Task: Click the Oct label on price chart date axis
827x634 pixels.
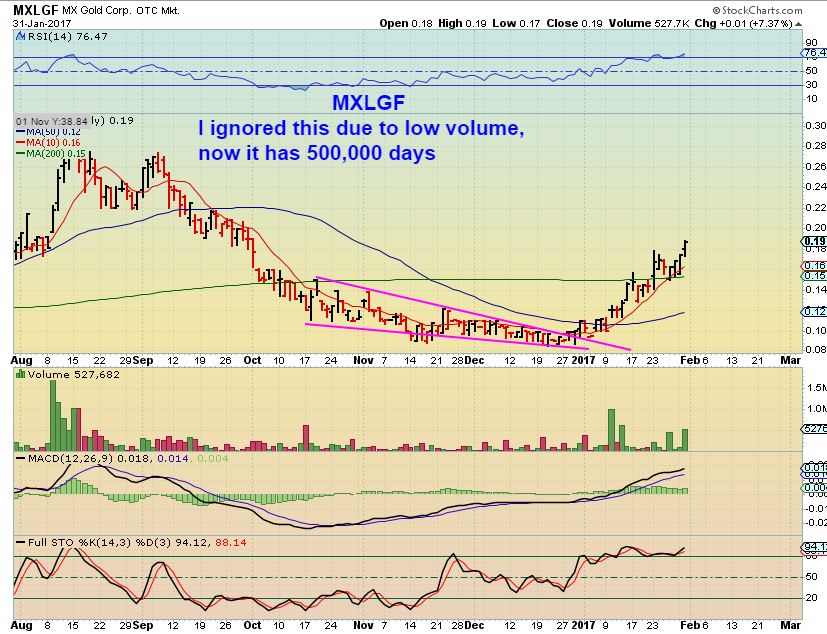Action: [252, 360]
